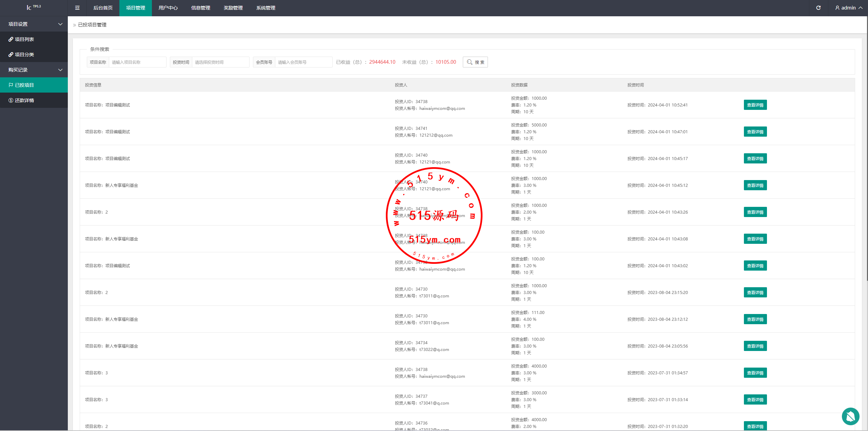Click the sidebar collapse hamburger icon
This screenshot has width=868, height=431.
pyautogui.click(x=77, y=8)
